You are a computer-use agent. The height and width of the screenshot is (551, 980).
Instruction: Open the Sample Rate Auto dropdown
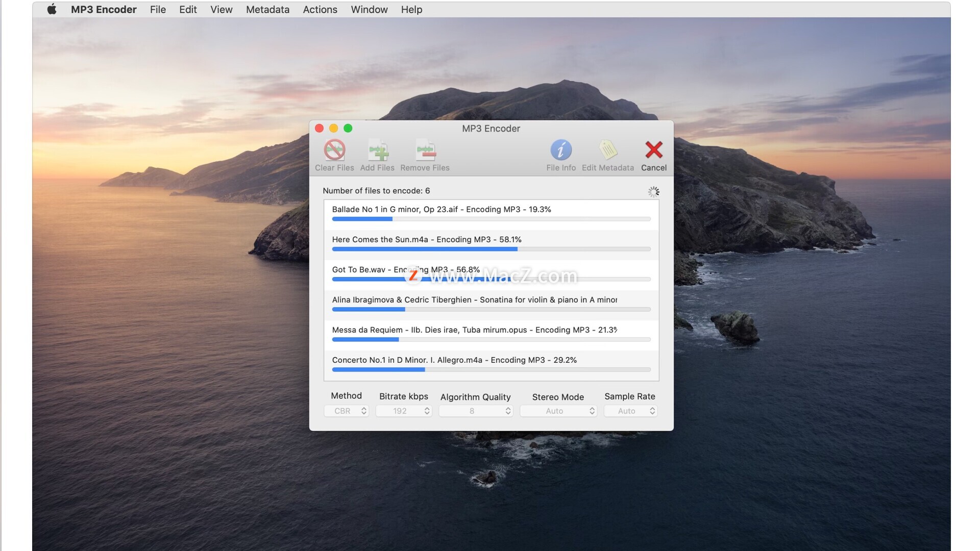630,411
